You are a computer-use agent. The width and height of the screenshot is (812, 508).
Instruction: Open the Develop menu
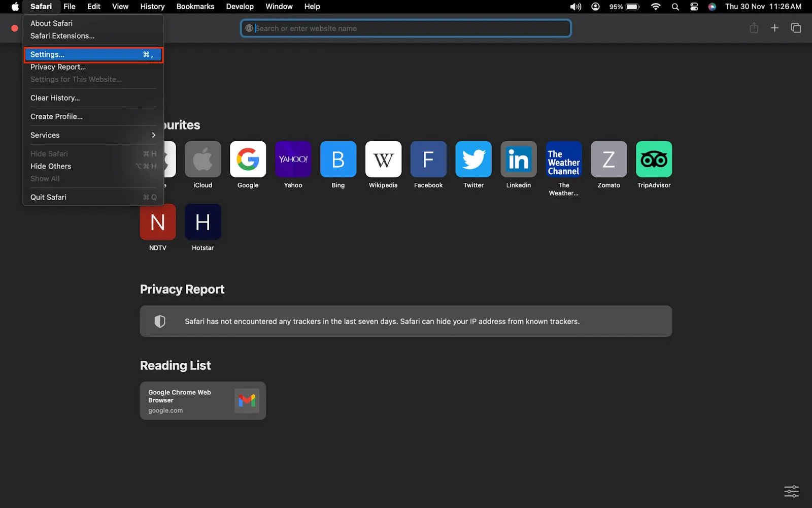(x=240, y=7)
